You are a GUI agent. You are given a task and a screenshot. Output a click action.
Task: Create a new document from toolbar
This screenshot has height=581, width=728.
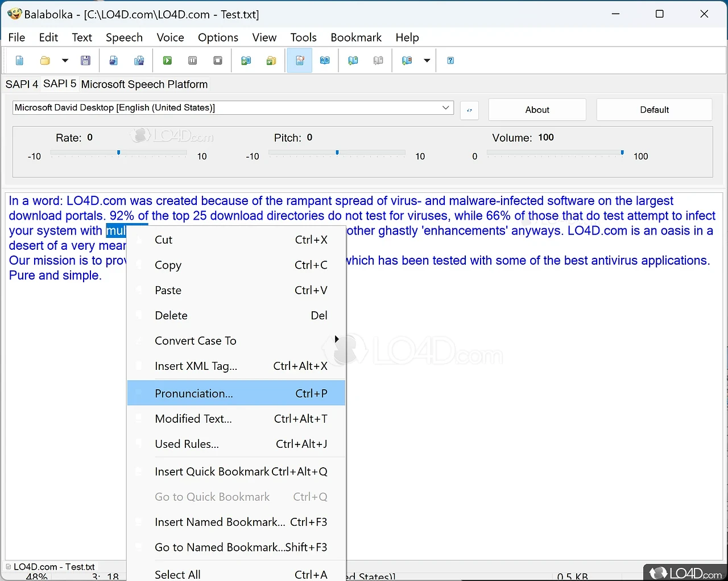click(x=19, y=61)
